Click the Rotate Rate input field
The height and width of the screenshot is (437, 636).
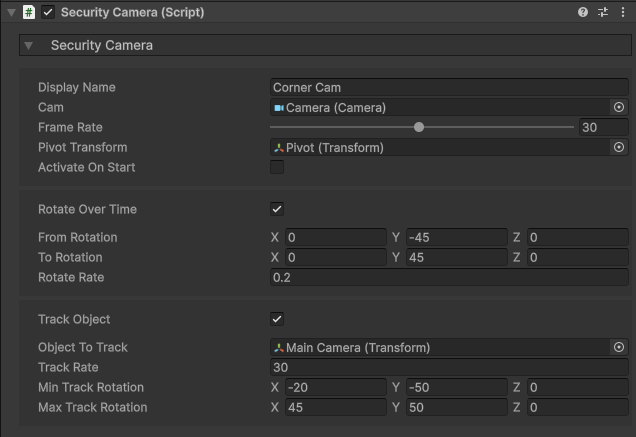coord(448,277)
